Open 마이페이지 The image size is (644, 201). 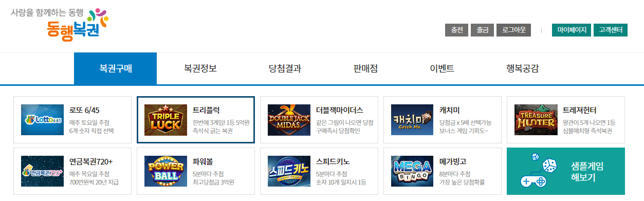point(572,30)
